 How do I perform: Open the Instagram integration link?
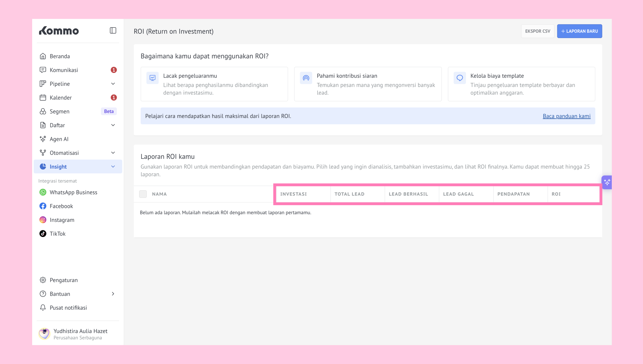pos(78,220)
